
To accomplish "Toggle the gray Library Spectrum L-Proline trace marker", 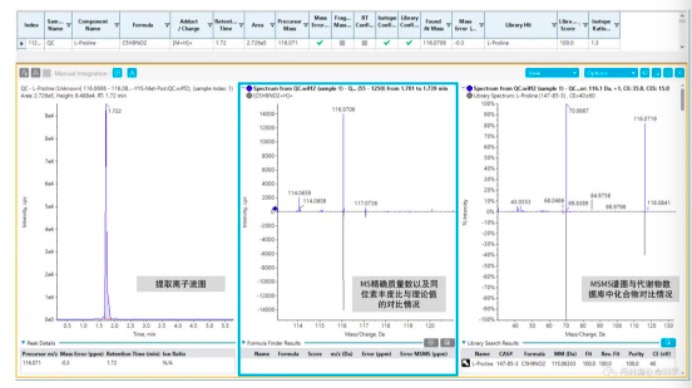I will point(470,95).
